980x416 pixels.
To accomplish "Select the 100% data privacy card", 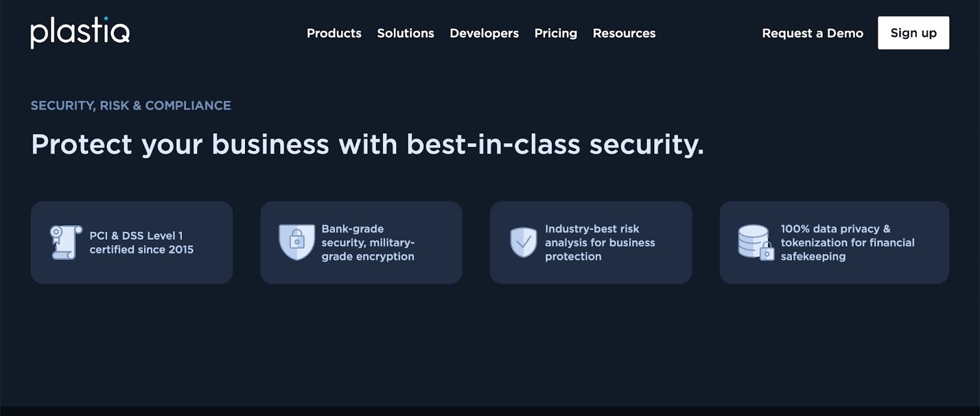I will click(x=834, y=242).
